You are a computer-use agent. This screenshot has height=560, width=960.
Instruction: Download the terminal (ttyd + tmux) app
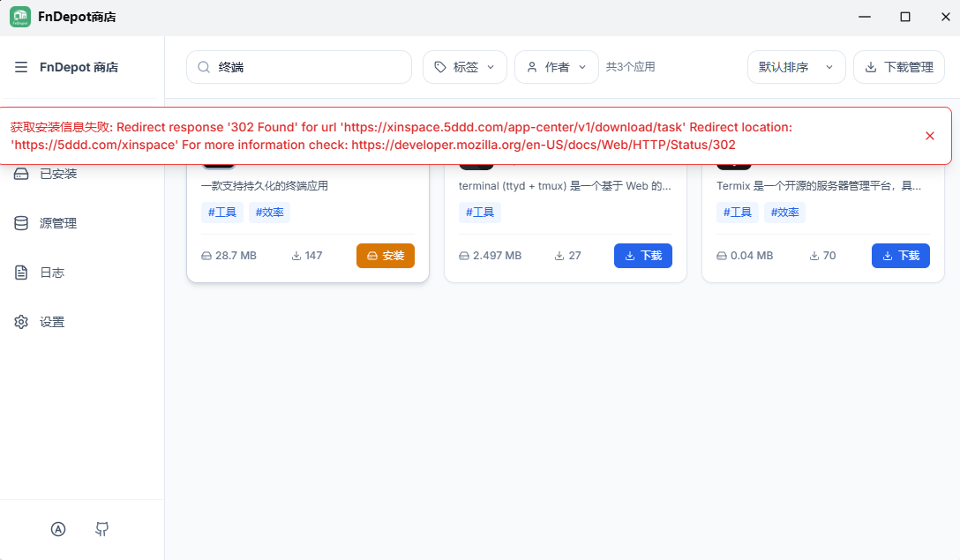pyautogui.click(x=643, y=256)
